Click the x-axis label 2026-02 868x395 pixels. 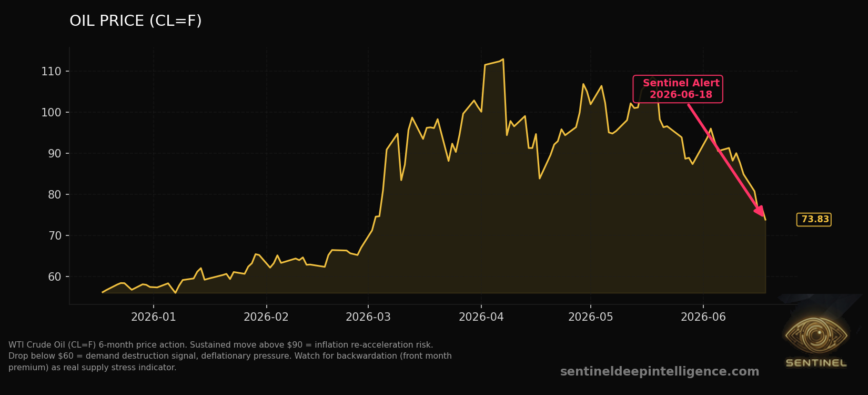tap(266, 317)
